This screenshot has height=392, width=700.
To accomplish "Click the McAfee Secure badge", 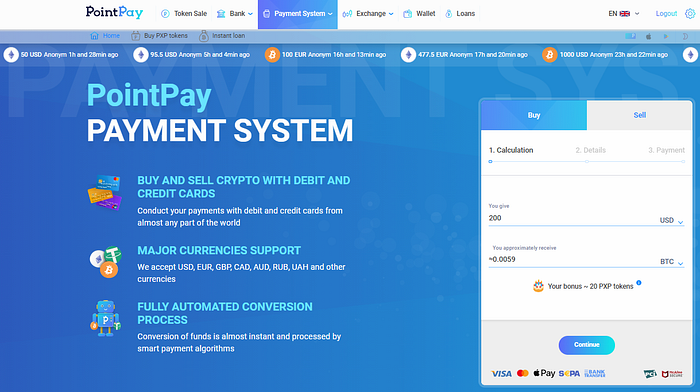I will pyautogui.click(x=672, y=374).
